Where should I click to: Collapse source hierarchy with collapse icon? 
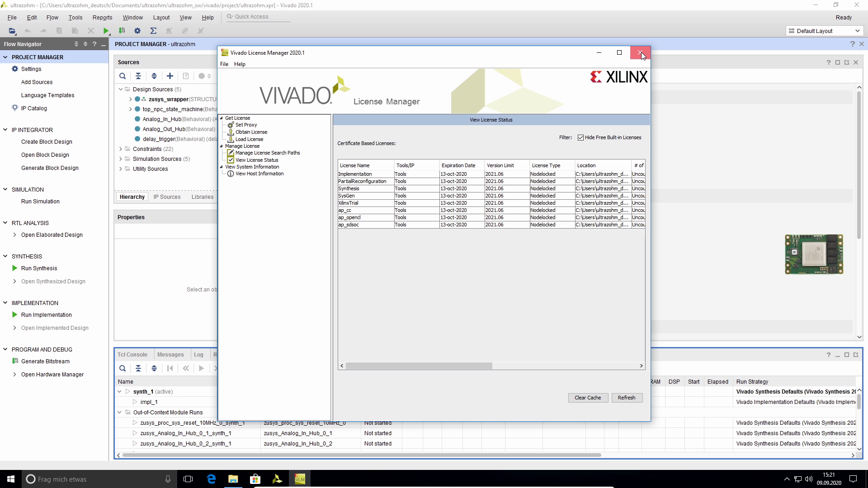click(x=138, y=76)
